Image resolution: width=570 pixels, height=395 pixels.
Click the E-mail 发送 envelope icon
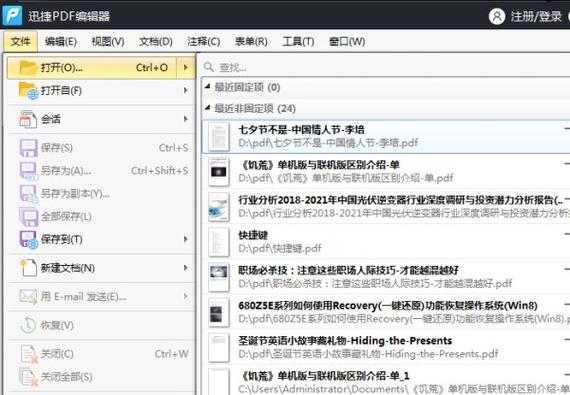pyautogui.click(x=28, y=297)
